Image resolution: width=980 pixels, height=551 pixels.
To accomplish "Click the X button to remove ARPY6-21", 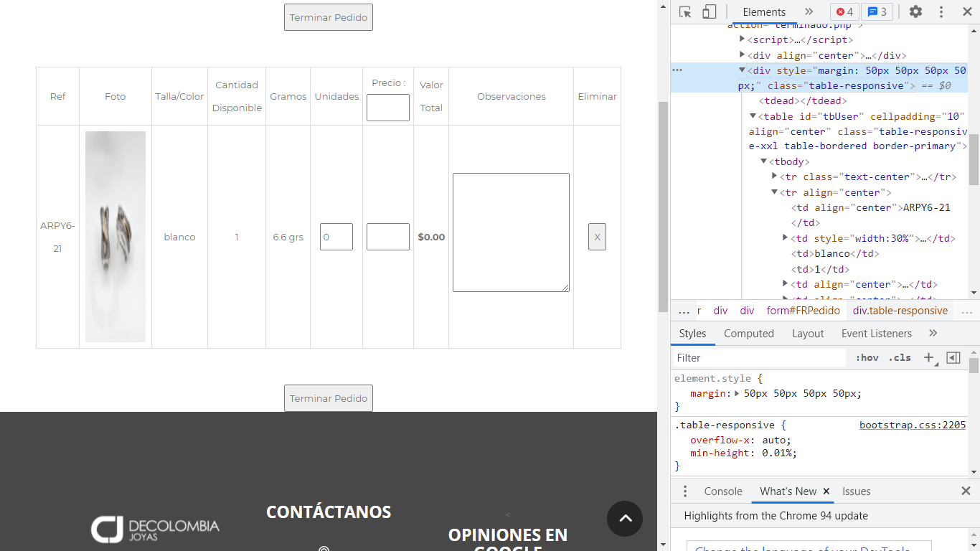I will [597, 237].
